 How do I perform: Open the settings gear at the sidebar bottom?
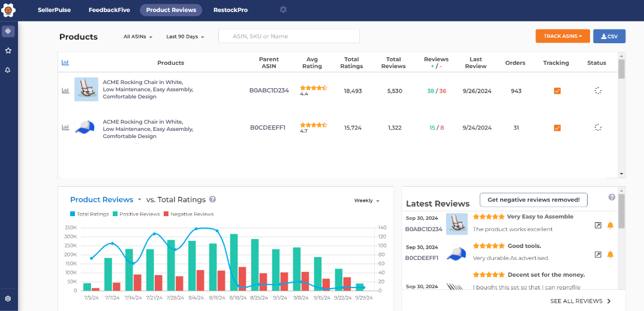(x=8, y=298)
